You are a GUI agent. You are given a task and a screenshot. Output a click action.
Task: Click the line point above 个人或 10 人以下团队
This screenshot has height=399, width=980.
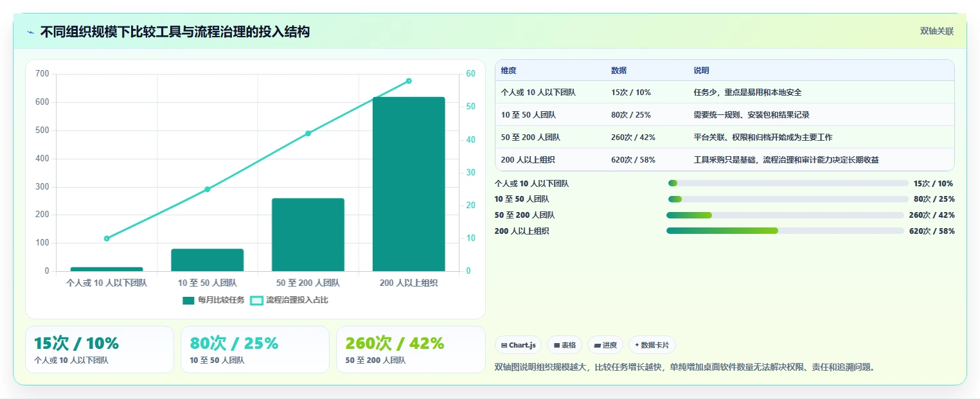tap(107, 238)
